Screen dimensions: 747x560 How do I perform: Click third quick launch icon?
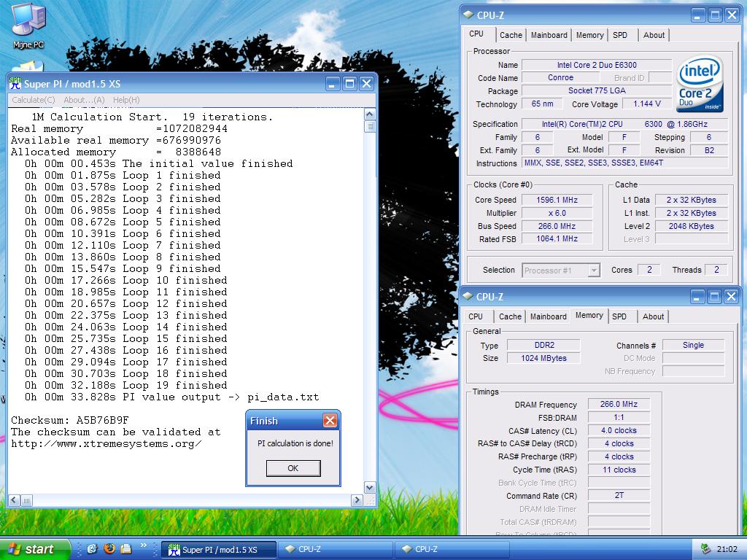click(x=125, y=549)
